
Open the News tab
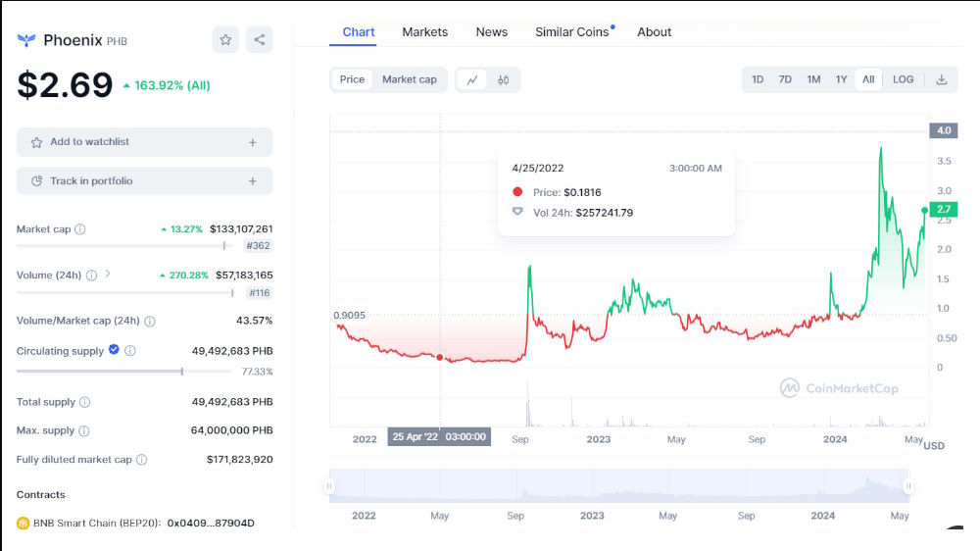(492, 32)
